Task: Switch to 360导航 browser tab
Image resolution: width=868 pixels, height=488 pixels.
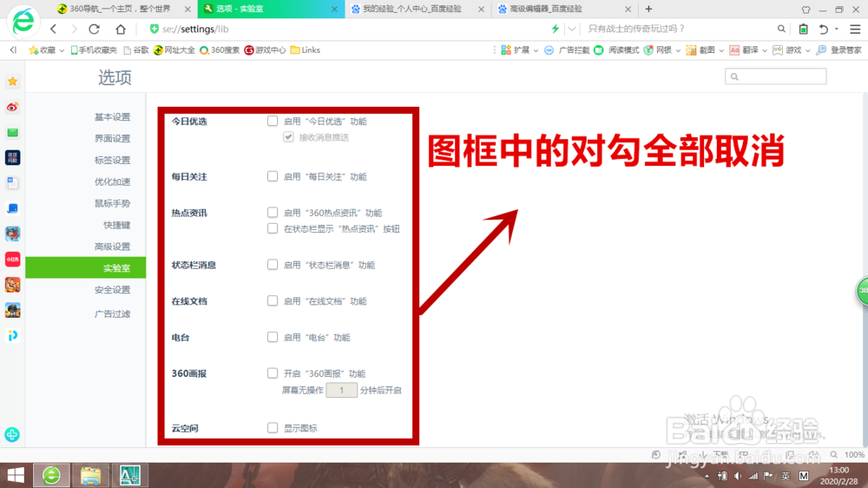Action: (124, 9)
